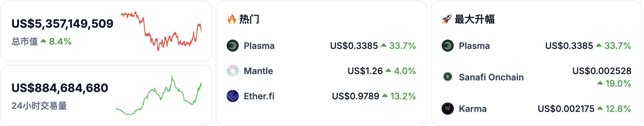Click the green 24h volume sparkline chart

(x=159, y=96)
